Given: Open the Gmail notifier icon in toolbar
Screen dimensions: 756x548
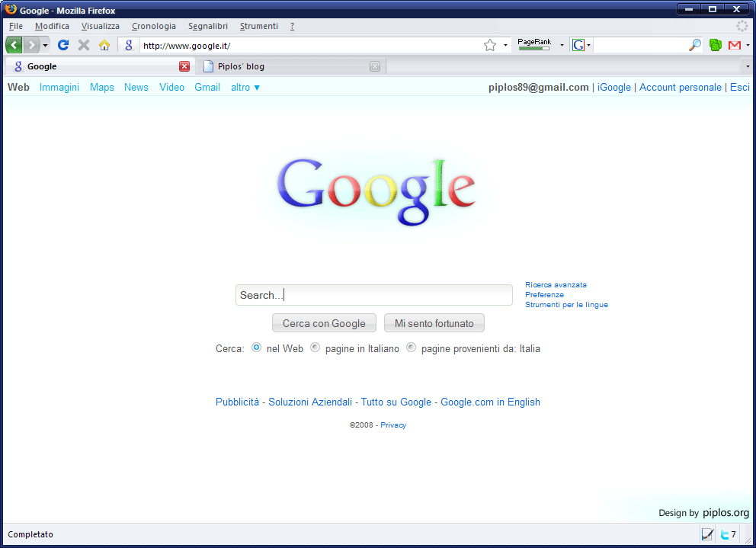Looking at the screenshot, I should pos(735,45).
